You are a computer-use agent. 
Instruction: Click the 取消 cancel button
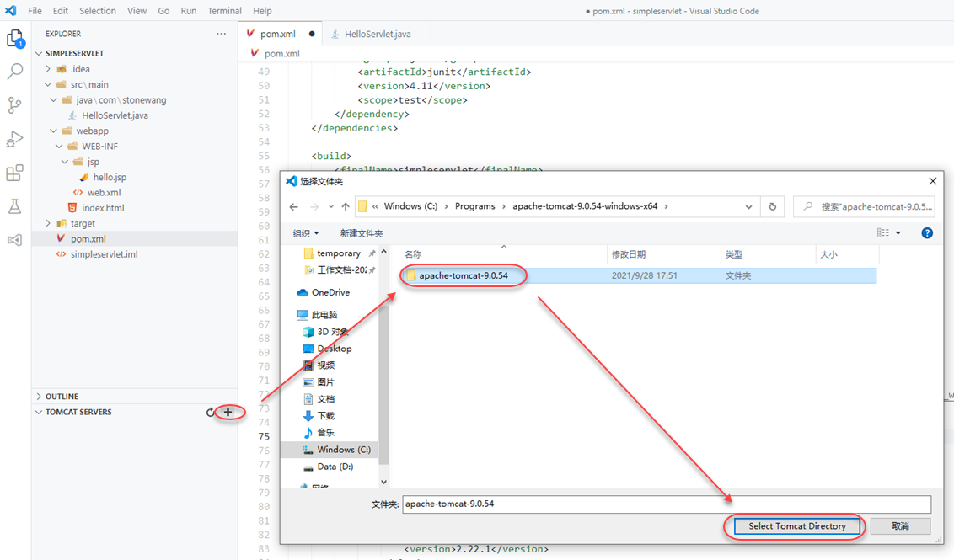(x=900, y=526)
